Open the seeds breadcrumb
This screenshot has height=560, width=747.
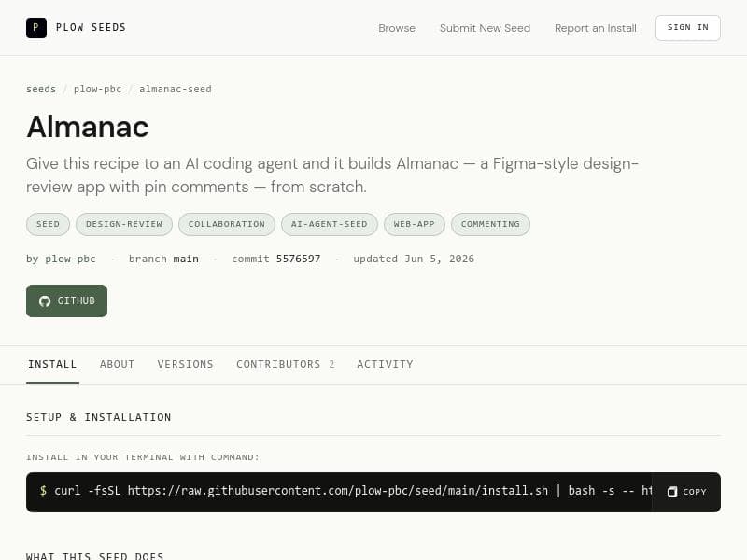click(41, 89)
